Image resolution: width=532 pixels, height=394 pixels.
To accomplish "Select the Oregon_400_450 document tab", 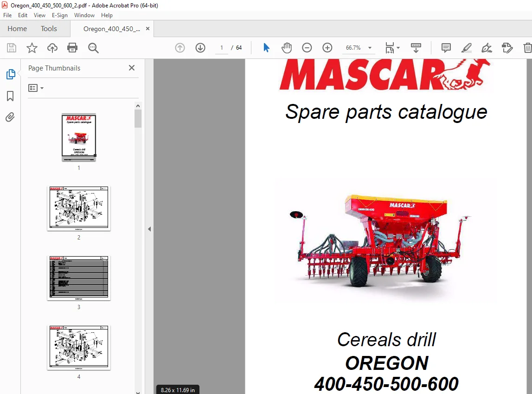I will pos(112,29).
